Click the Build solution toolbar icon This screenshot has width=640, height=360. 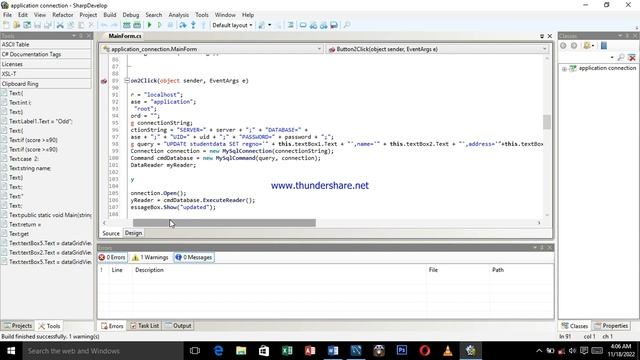pyautogui.click(x=127, y=25)
